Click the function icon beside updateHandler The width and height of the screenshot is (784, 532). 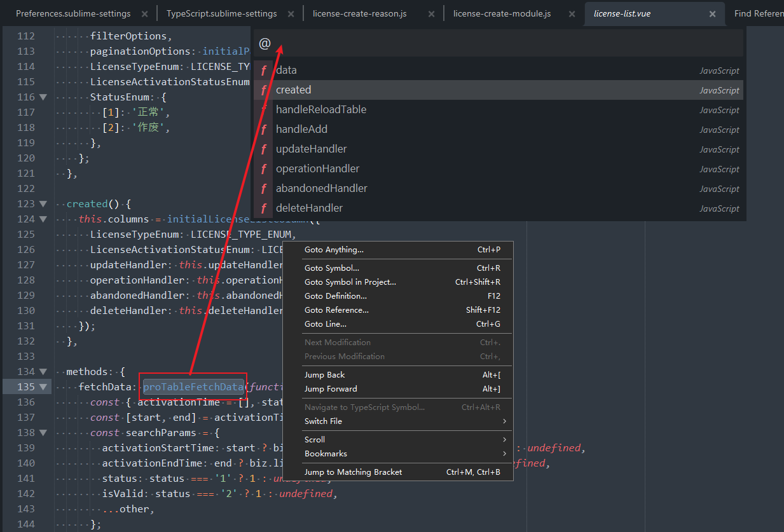tap(263, 149)
